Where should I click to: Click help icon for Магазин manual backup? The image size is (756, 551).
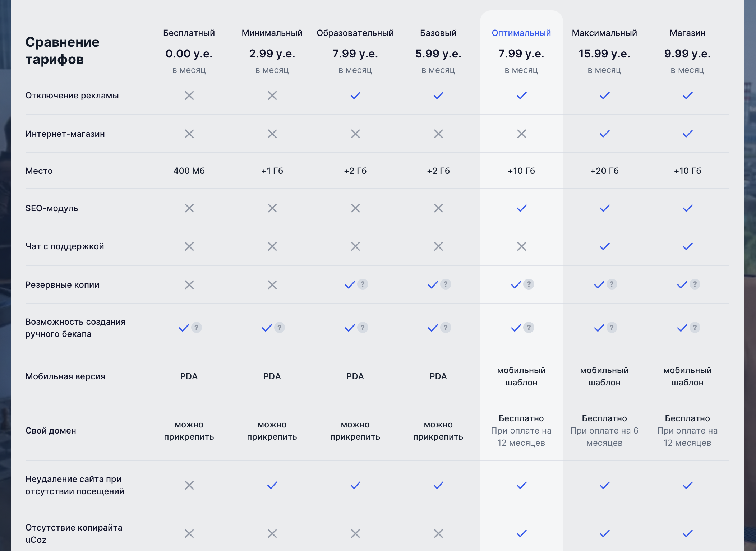[695, 328]
